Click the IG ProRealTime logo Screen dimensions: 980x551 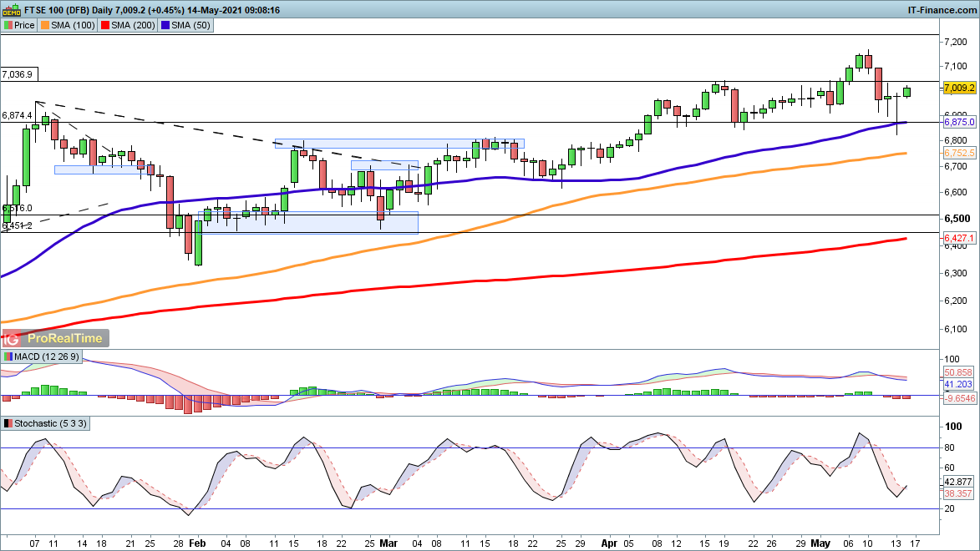[53, 338]
